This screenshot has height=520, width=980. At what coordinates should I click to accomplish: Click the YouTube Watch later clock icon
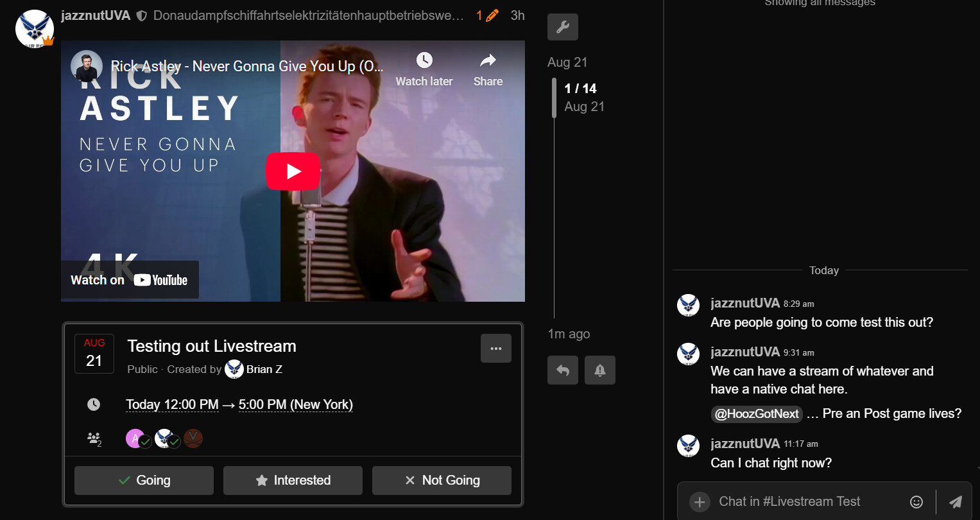coord(424,60)
